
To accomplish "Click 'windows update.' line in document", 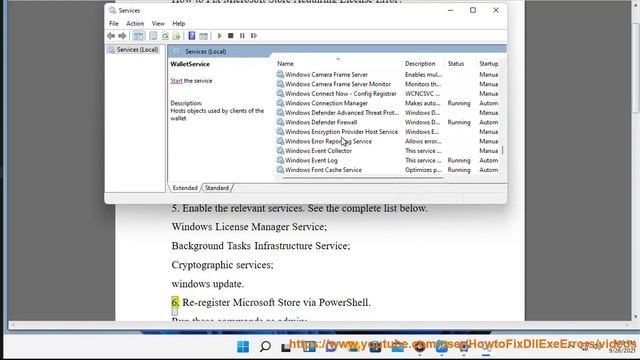I will (207, 284).
